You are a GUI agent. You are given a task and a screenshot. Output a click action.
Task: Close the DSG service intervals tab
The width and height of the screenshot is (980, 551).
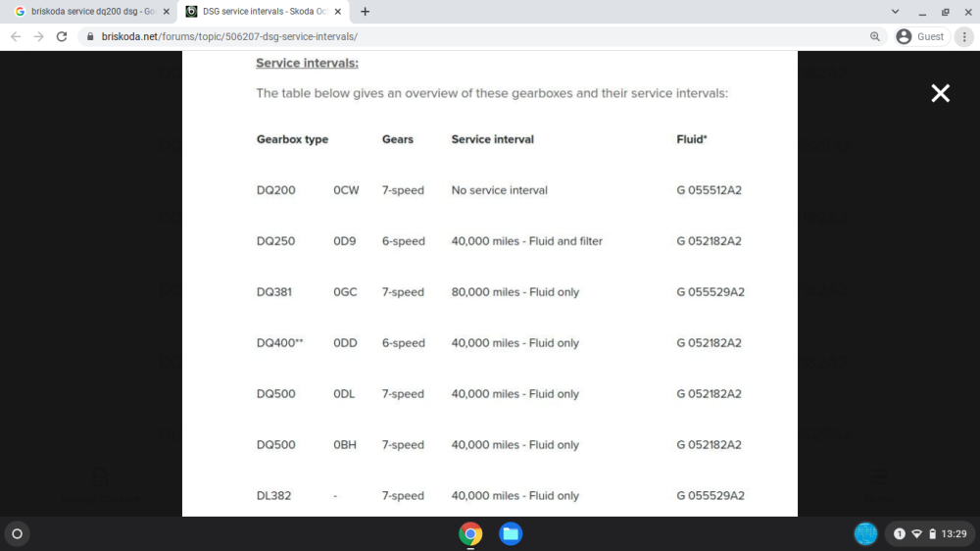(337, 11)
